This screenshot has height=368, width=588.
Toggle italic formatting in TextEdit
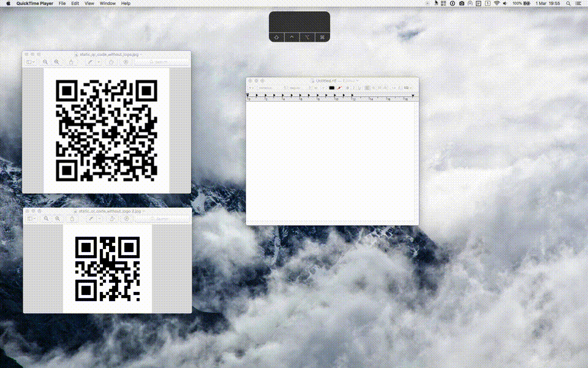tap(353, 88)
